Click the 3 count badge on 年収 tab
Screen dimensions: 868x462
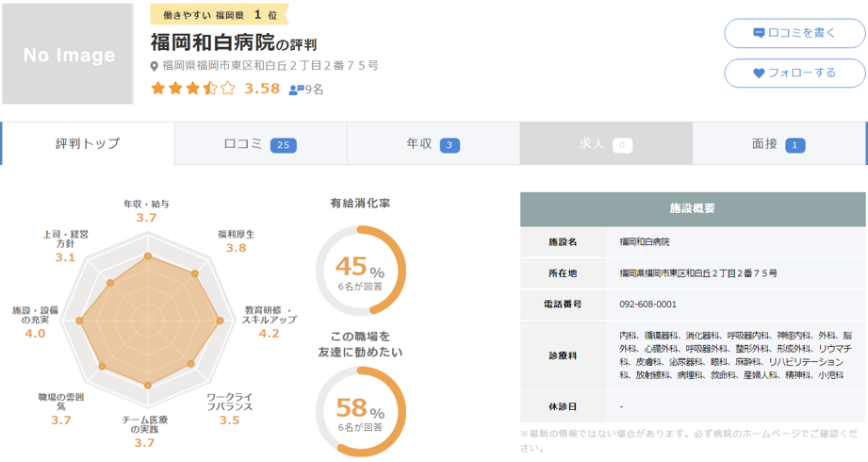pos(450,145)
